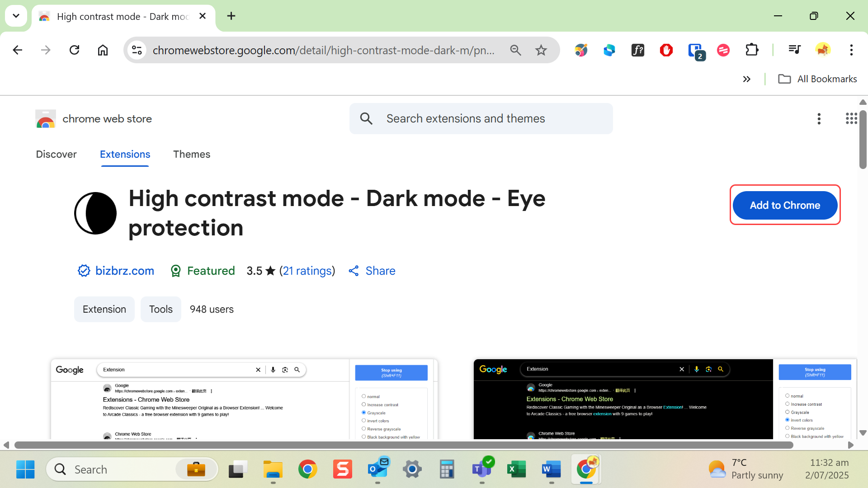Expand the tab search dropdown arrow
This screenshot has height=488, width=868.
tap(16, 16)
